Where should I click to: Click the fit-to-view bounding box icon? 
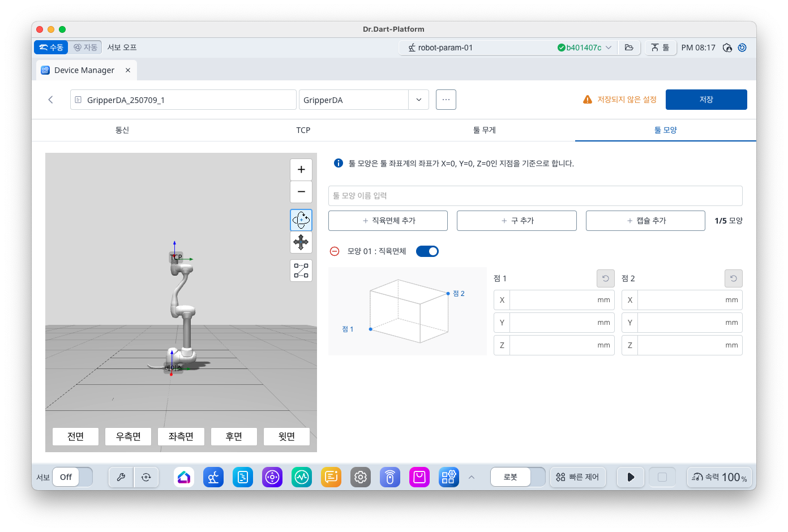(x=301, y=271)
